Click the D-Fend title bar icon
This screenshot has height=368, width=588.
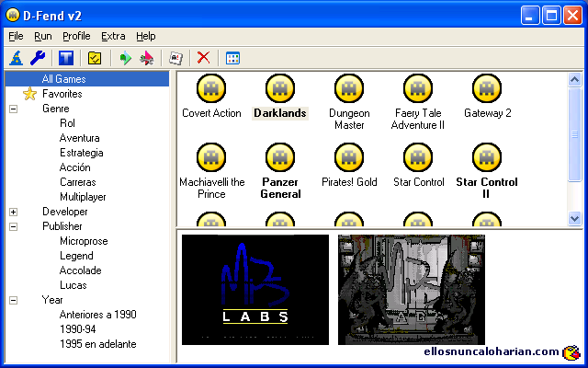point(13,15)
